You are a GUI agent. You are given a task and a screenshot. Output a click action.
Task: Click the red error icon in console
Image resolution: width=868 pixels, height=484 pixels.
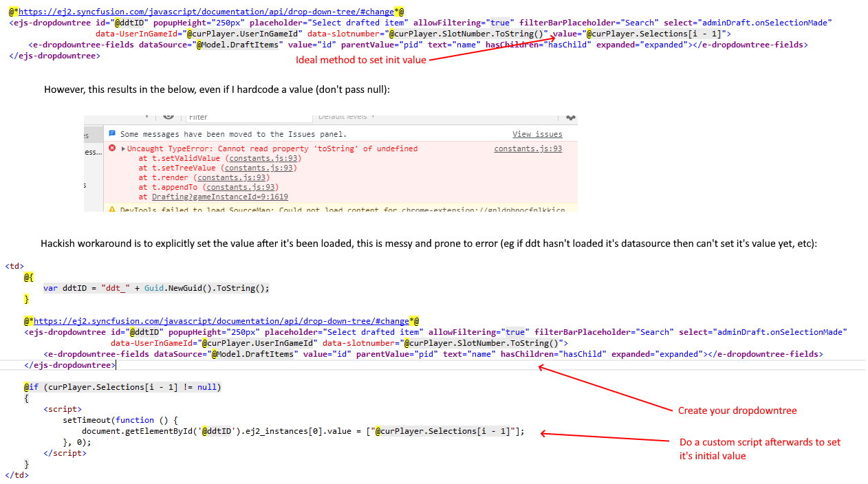coord(112,148)
